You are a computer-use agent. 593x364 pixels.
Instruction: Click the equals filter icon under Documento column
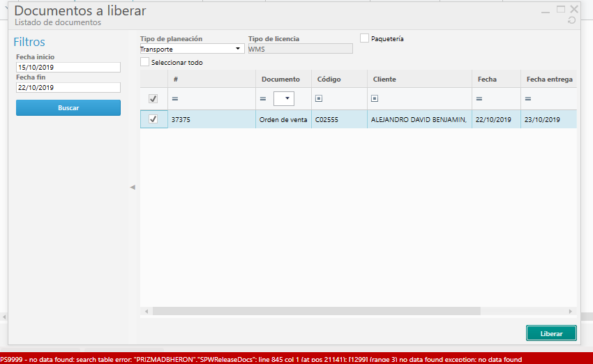[263, 99]
